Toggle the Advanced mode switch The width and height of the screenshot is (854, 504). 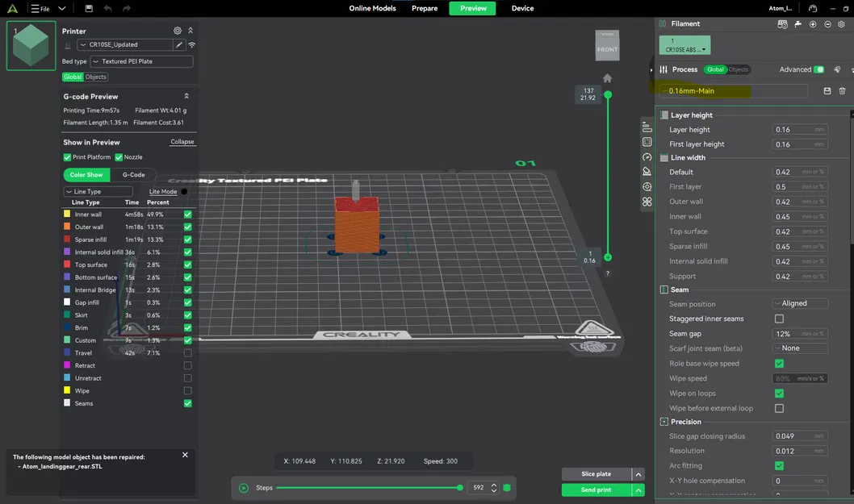click(x=818, y=69)
